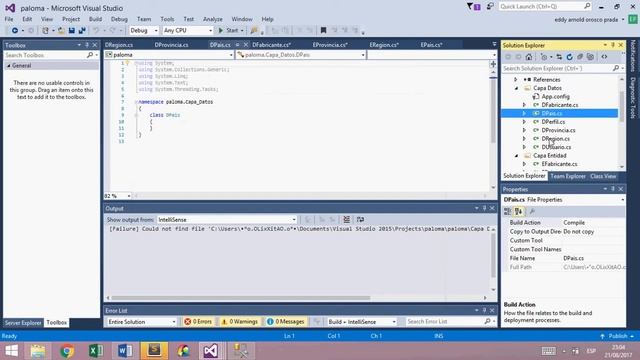Click the Collapse All icon in Solution Explorer

click(580, 57)
